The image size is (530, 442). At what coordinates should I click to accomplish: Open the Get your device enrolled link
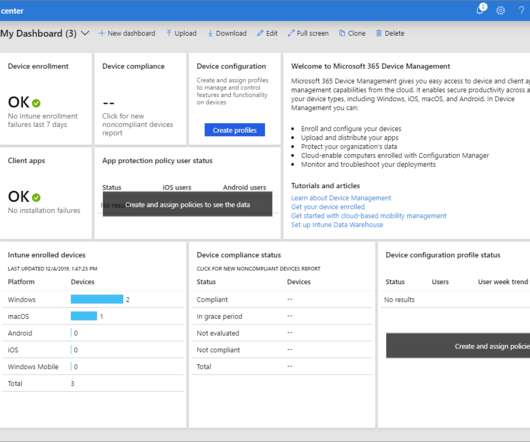[328, 206]
